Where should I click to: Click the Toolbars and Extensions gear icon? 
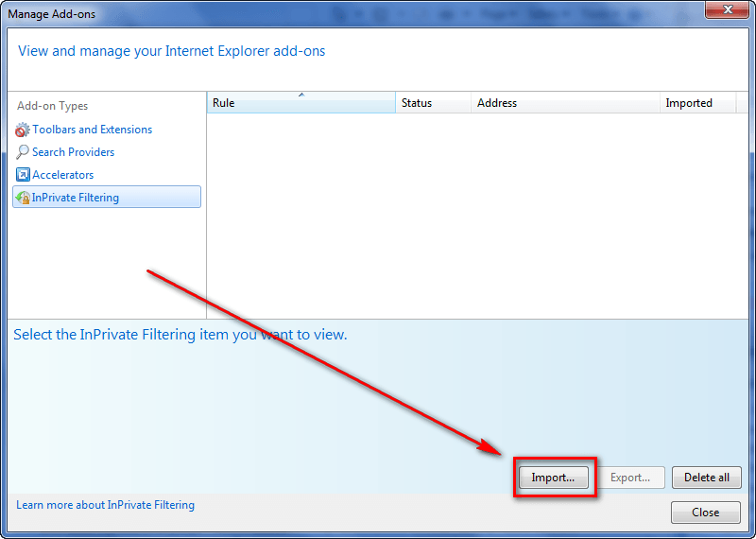point(23,130)
